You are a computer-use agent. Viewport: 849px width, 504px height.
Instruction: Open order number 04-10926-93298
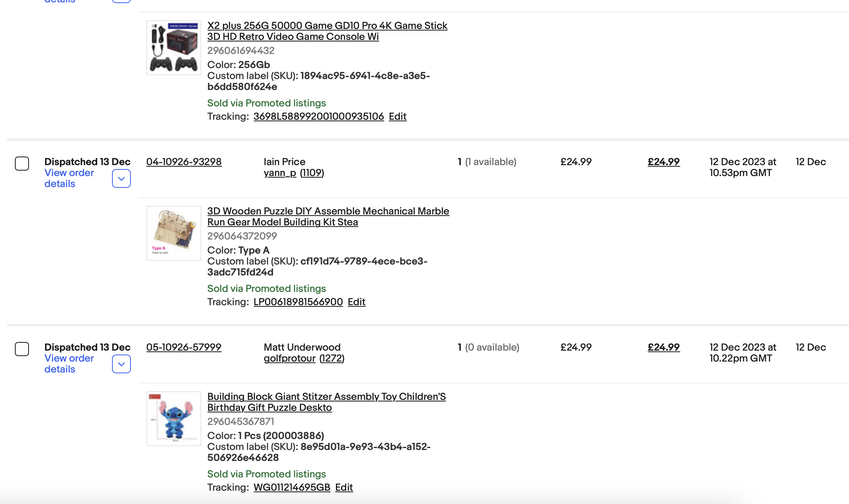[184, 162]
